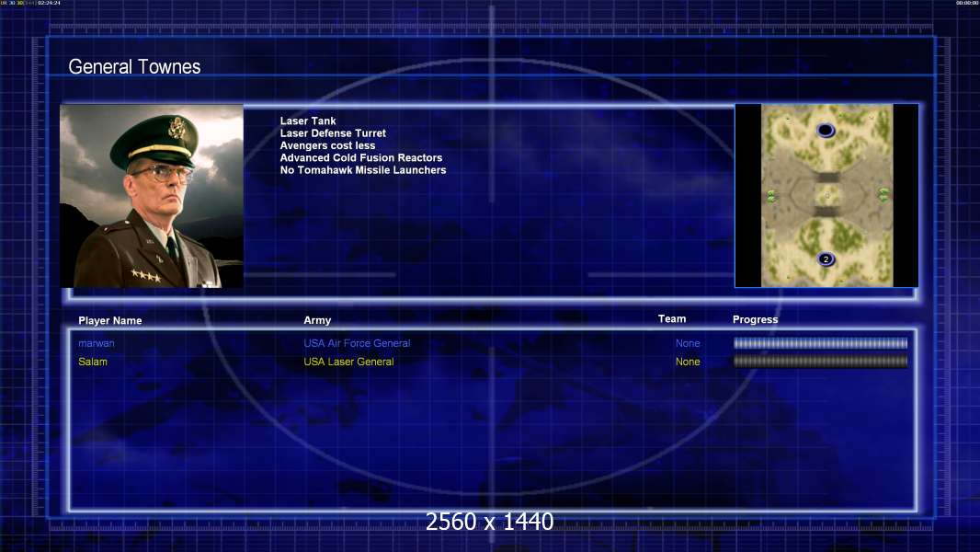This screenshot has width=980, height=552.
Task: Click marwan's loading progress bar
Action: tap(821, 343)
